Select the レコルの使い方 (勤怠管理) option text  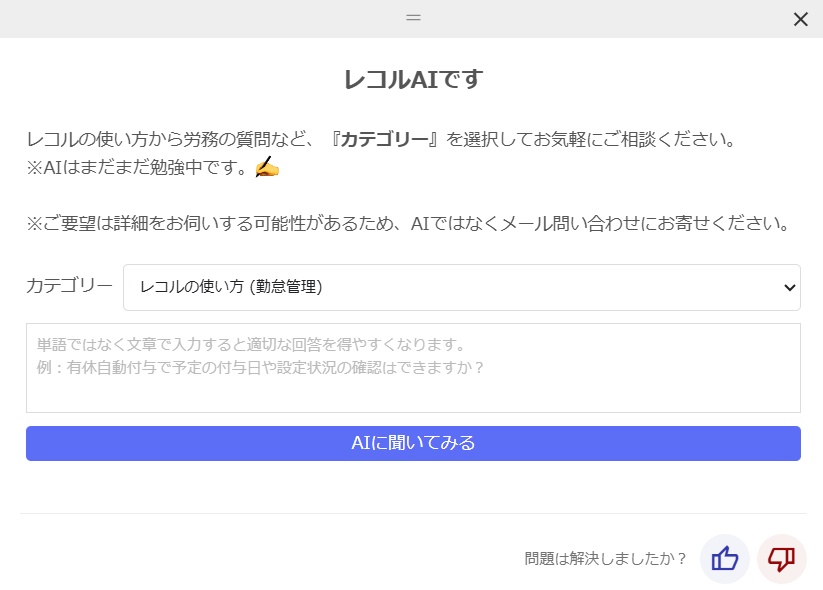coord(231,287)
